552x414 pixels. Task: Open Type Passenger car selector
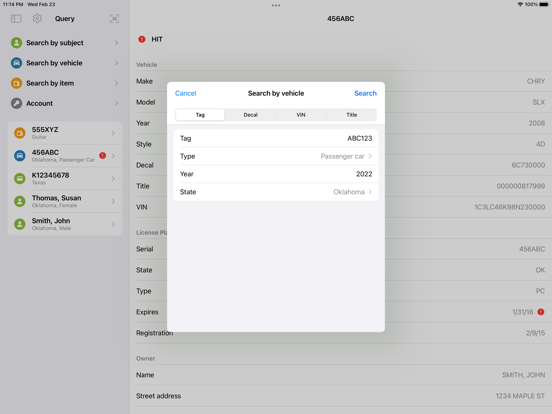click(276, 156)
